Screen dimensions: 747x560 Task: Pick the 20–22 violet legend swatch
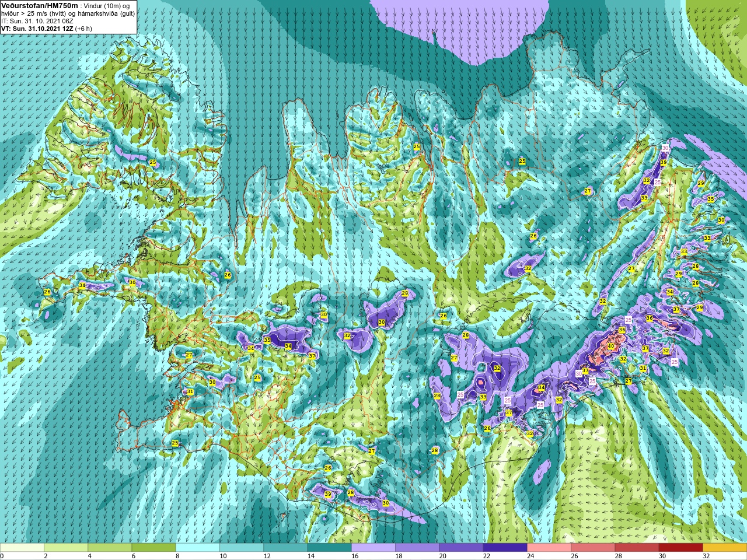pyautogui.click(x=461, y=548)
